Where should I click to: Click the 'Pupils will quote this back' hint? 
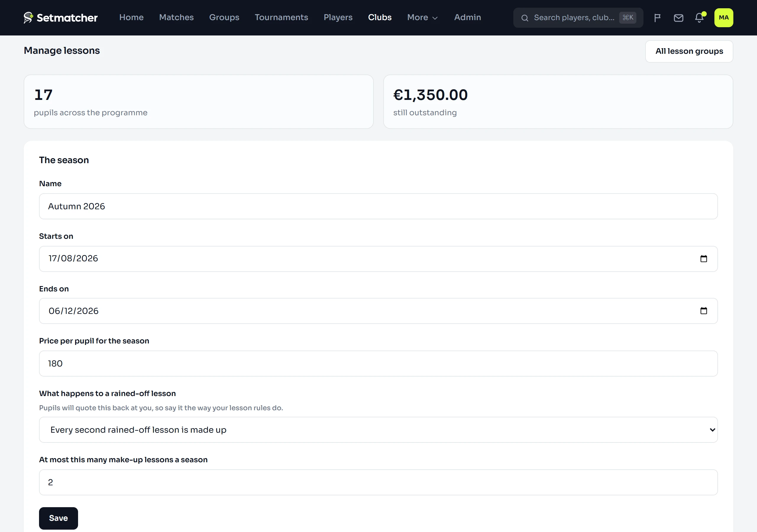tap(161, 408)
